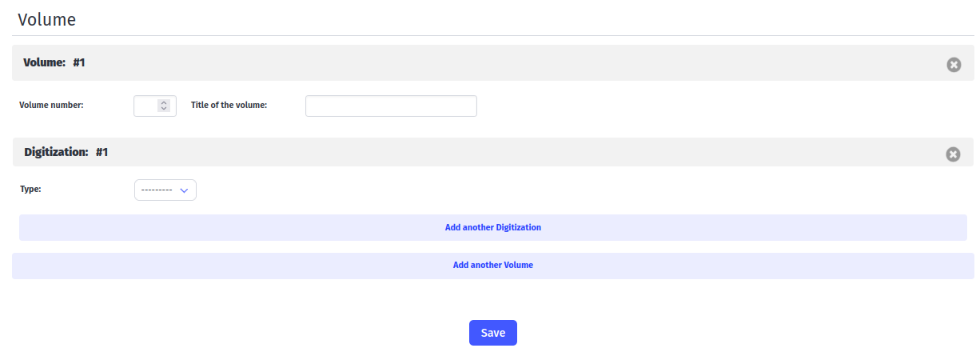Add another Digitization
Screen dimensions: 980x356
coord(492,227)
